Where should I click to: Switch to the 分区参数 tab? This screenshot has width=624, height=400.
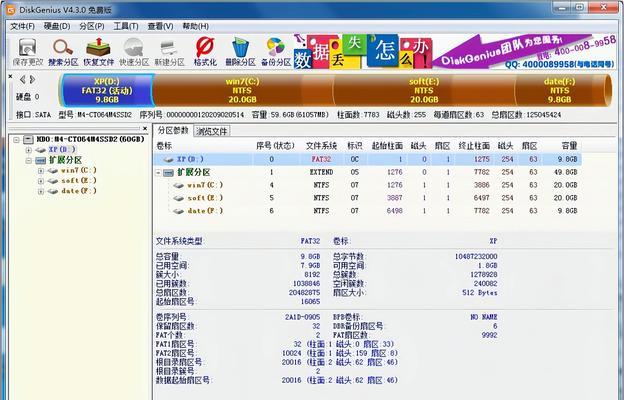tap(173, 130)
